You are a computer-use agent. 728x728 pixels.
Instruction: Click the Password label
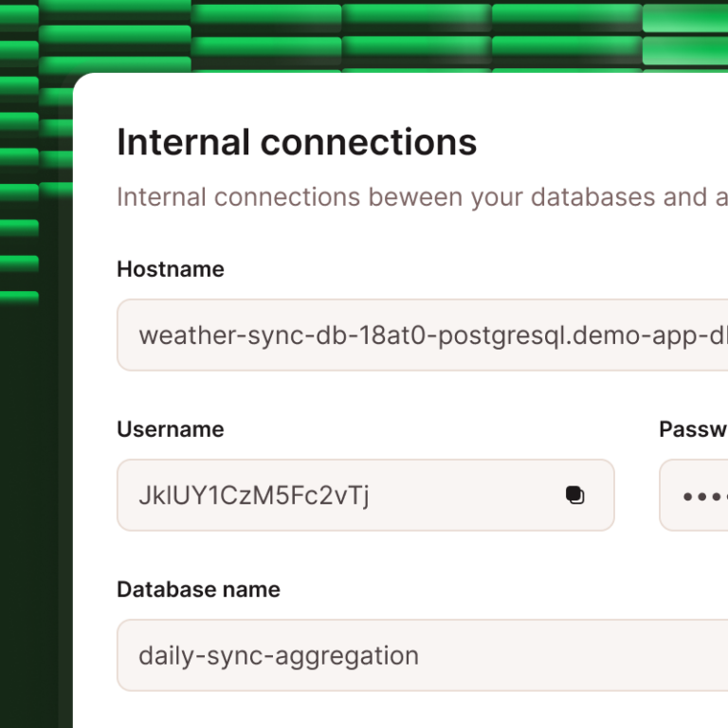(692, 429)
